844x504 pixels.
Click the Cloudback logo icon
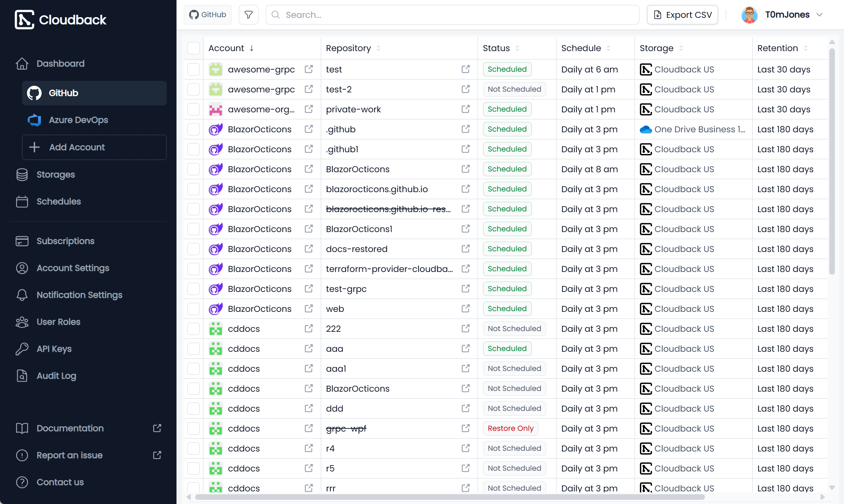tap(25, 20)
